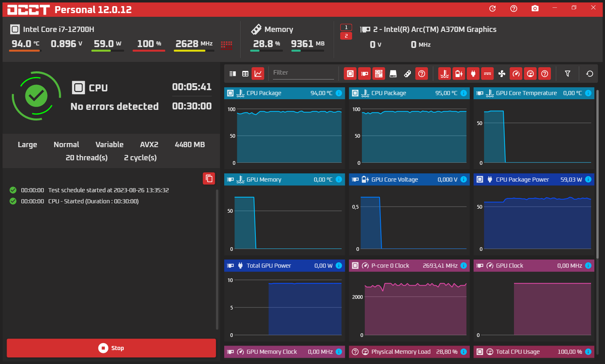Click the Intel Core i7-12700H header

(59, 29)
